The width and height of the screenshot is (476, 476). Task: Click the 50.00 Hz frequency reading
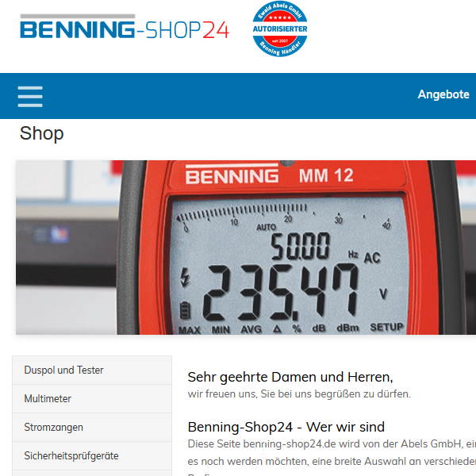point(300,246)
